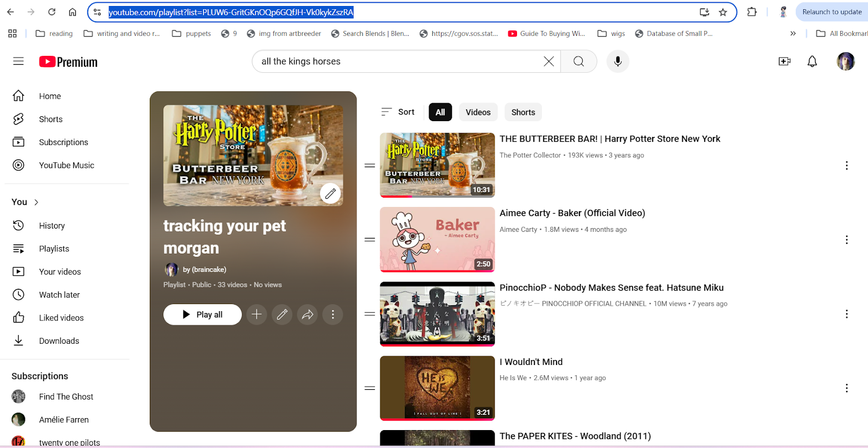Open the notifications bell
The width and height of the screenshot is (868, 448).
812,61
